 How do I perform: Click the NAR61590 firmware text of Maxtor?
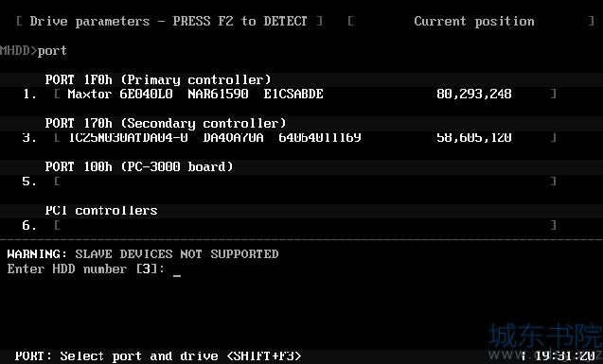(x=218, y=94)
